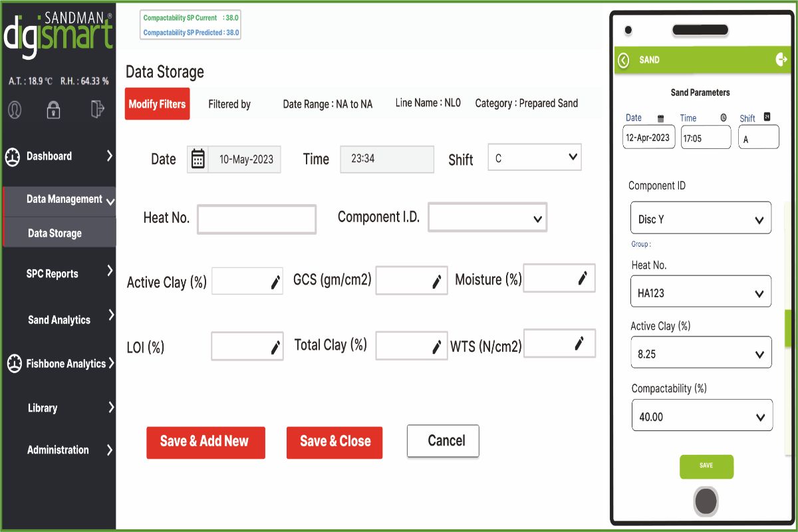Tap the exit icon in mobile header

[x=781, y=60]
